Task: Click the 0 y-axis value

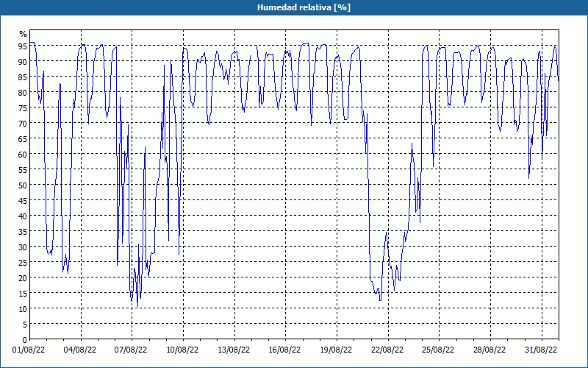Action: (x=25, y=340)
